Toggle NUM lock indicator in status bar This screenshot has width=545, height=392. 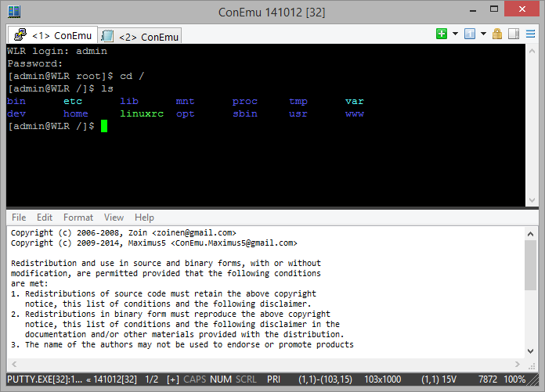222,379
